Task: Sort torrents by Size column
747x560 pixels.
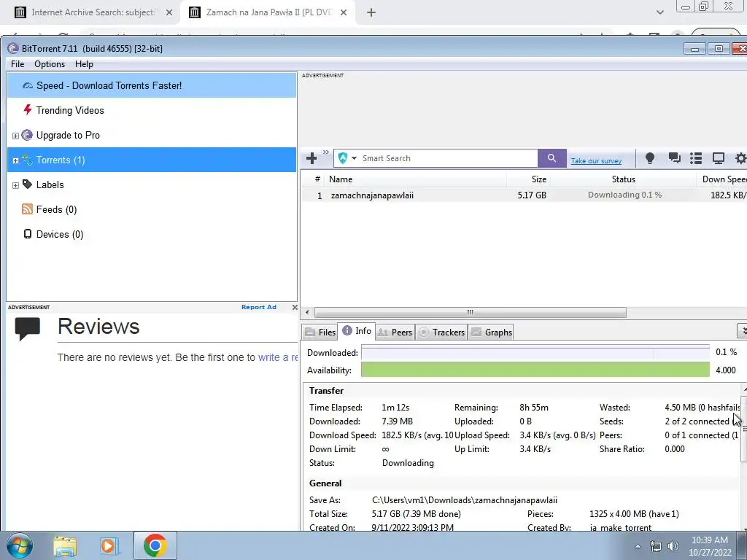Action: coord(528,179)
